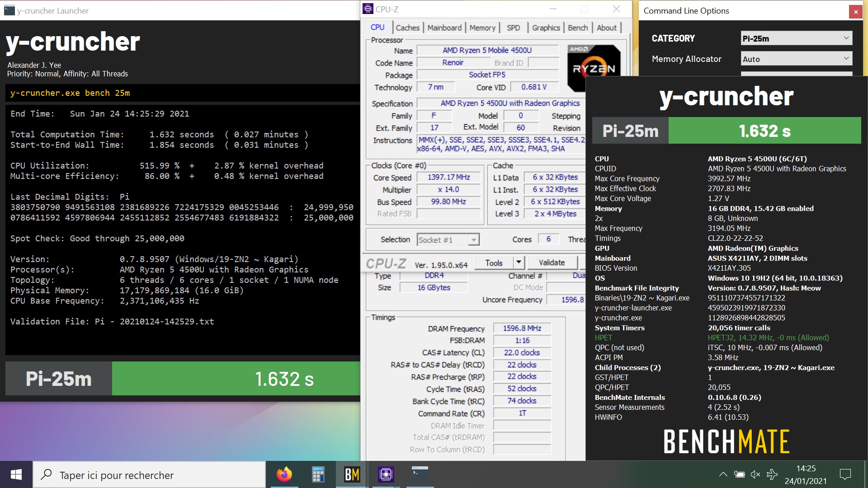Show hidden system tray icons
The width and height of the screenshot is (868, 488).
723,474
